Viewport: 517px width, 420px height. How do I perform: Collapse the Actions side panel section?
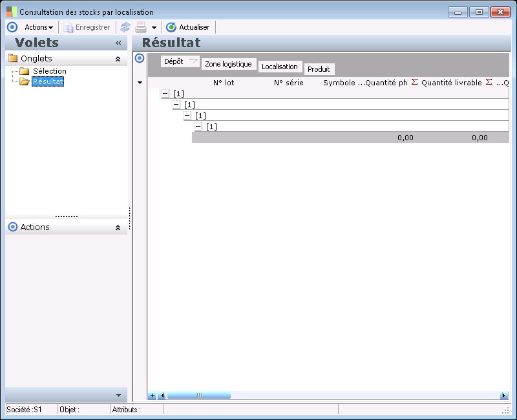(x=118, y=228)
